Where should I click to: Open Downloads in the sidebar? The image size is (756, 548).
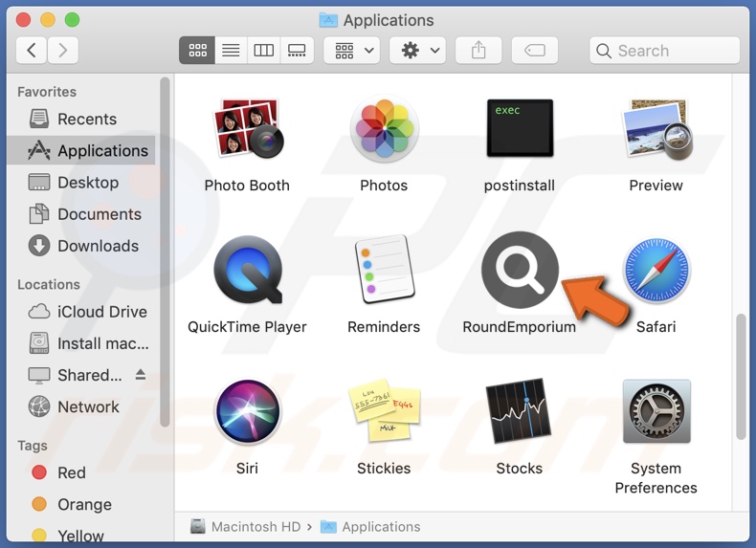point(81,247)
